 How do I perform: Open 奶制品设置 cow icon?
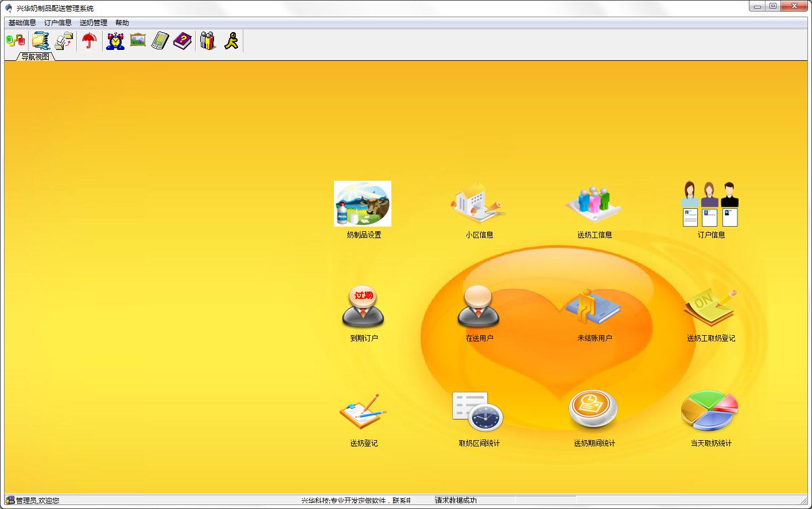pyautogui.click(x=363, y=204)
